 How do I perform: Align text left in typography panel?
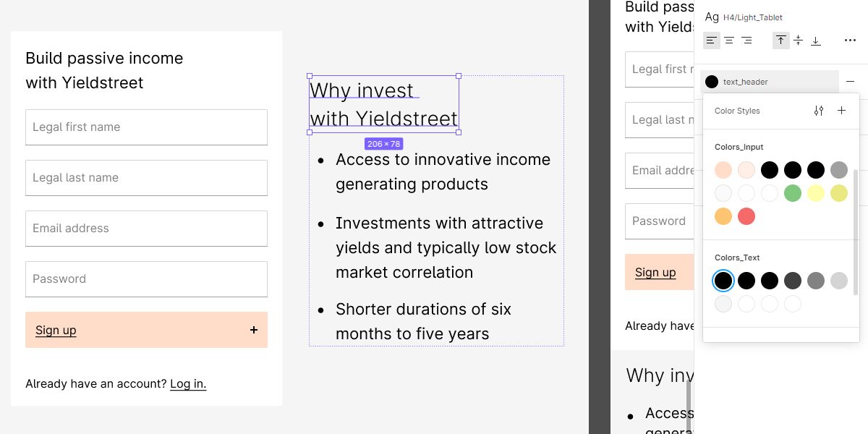point(712,41)
